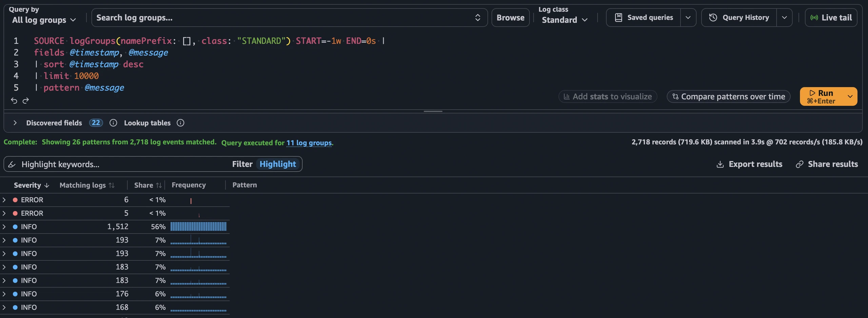Click the 1,512 matching logs cell
The image size is (868, 318).
tap(118, 227)
